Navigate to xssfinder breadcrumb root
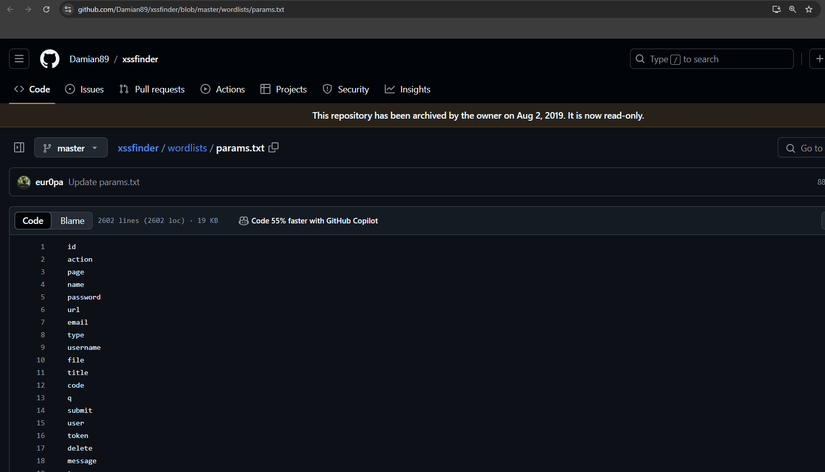 click(x=138, y=148)
